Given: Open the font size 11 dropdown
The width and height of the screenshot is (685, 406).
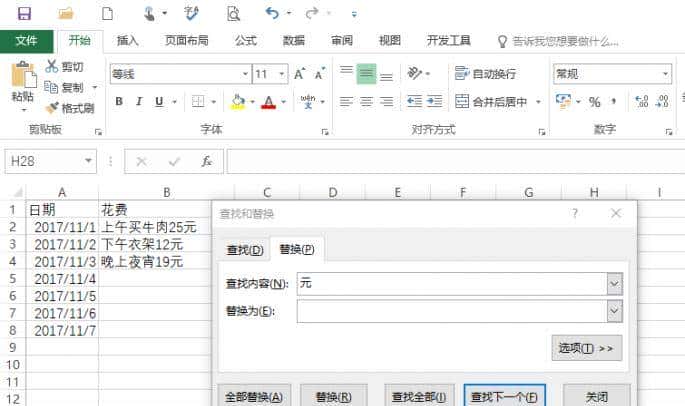Looking at the screenshot, I should click(x=282, y=74).
